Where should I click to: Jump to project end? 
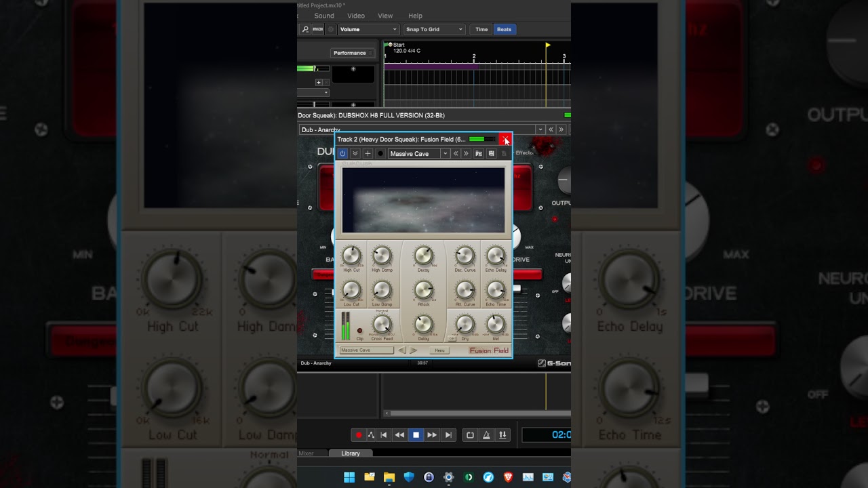tap(448, 435)
